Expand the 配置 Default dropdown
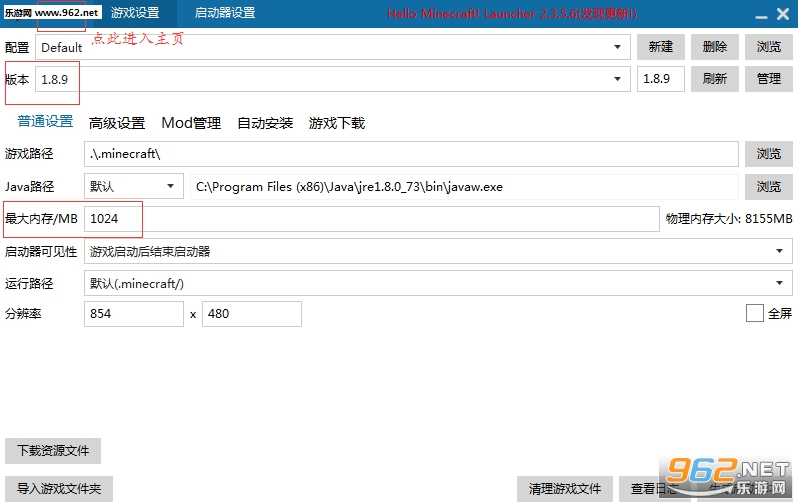Viewport: 798px width, 504px height. 618,47
